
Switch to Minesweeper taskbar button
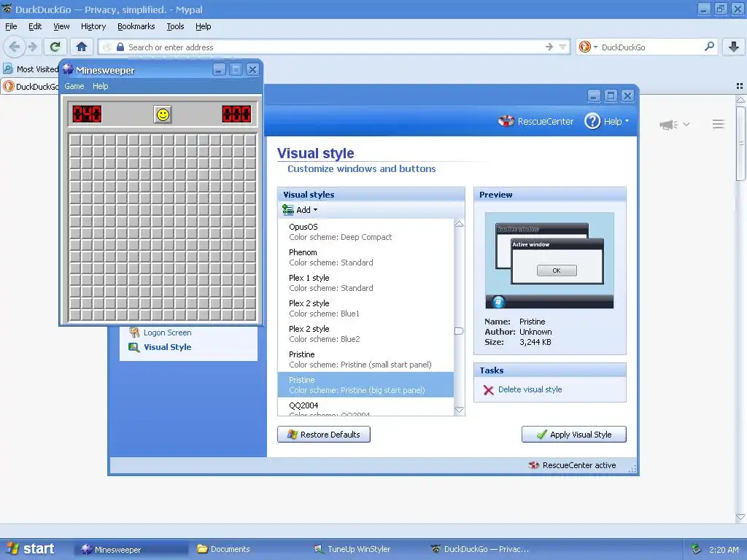tap(131, 549)
